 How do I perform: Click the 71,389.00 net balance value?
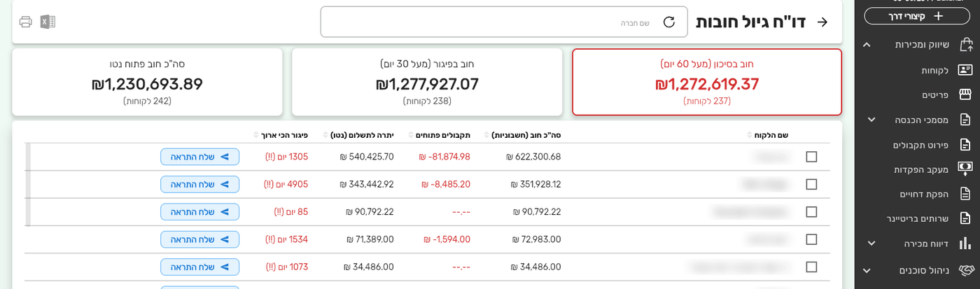(370, 239)
